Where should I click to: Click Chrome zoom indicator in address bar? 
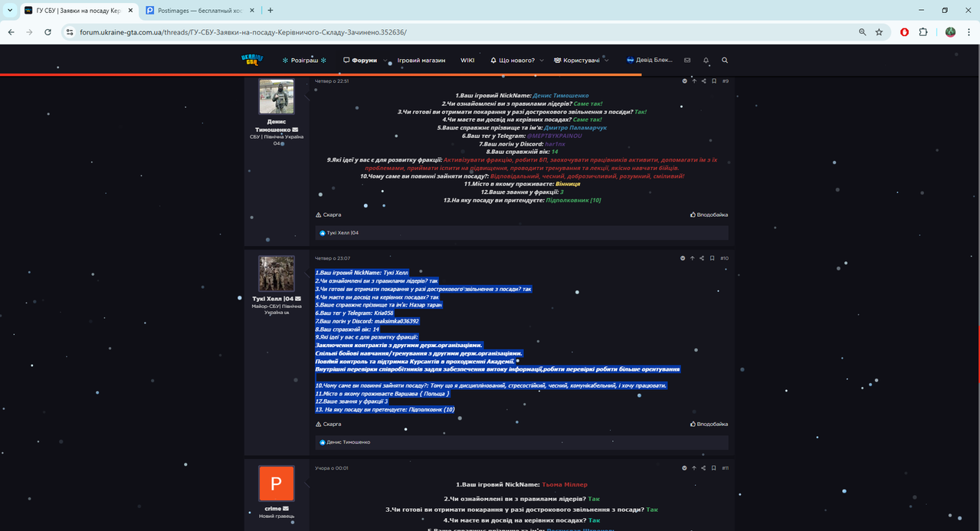862,32
